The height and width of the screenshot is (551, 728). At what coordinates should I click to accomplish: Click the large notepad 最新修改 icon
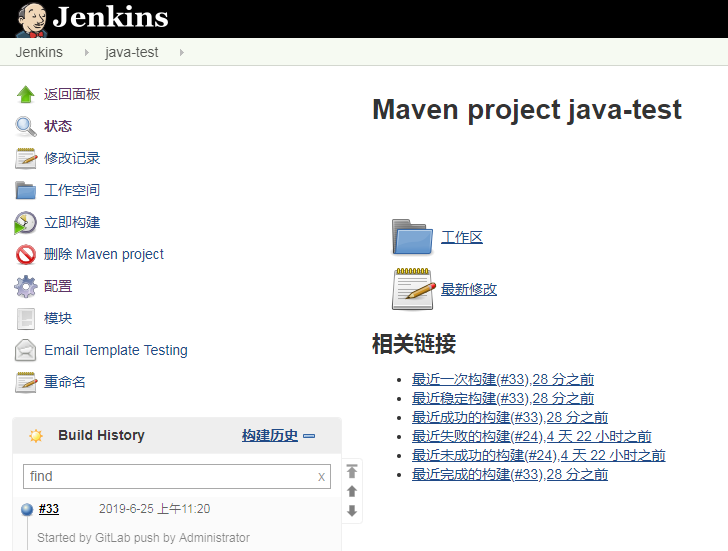coord(412,289)
